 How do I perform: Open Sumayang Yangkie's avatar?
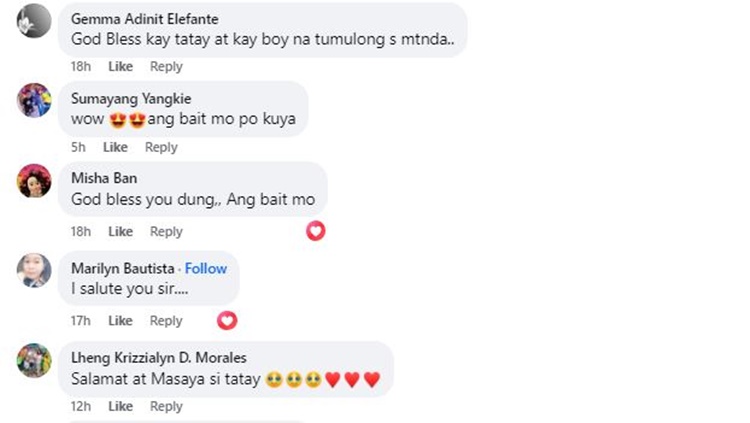pos(34,100)
